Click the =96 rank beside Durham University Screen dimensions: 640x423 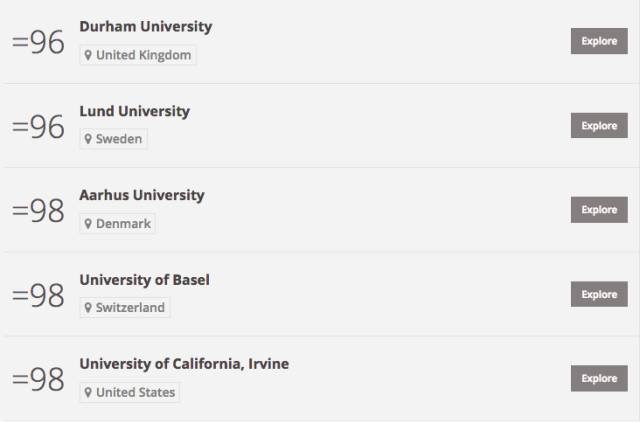(38, 42)
